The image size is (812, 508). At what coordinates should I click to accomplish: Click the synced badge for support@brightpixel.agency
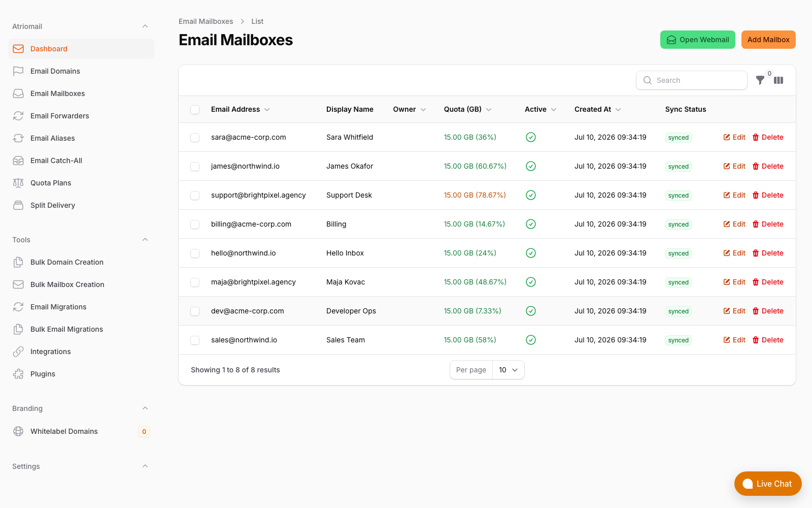(679, 196)
